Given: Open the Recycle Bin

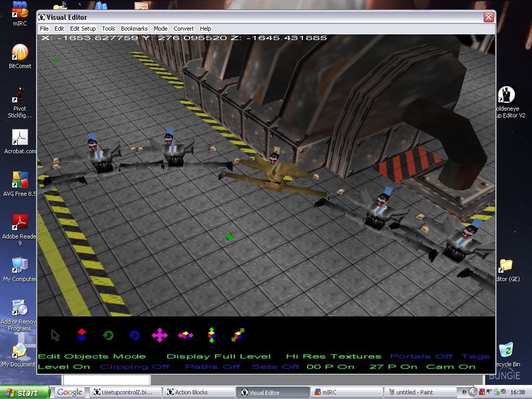Looking at the screenshot, I should 508,355.
